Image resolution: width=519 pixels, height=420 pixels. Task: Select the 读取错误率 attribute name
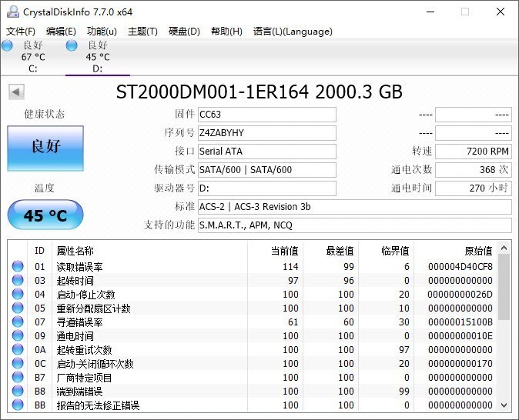click(79, 267)
